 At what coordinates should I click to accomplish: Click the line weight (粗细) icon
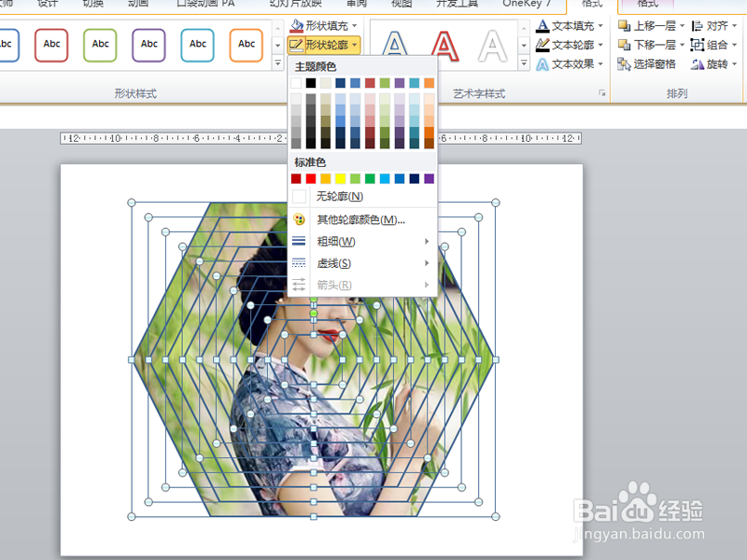pyautogui.click(x=299, y=242)
